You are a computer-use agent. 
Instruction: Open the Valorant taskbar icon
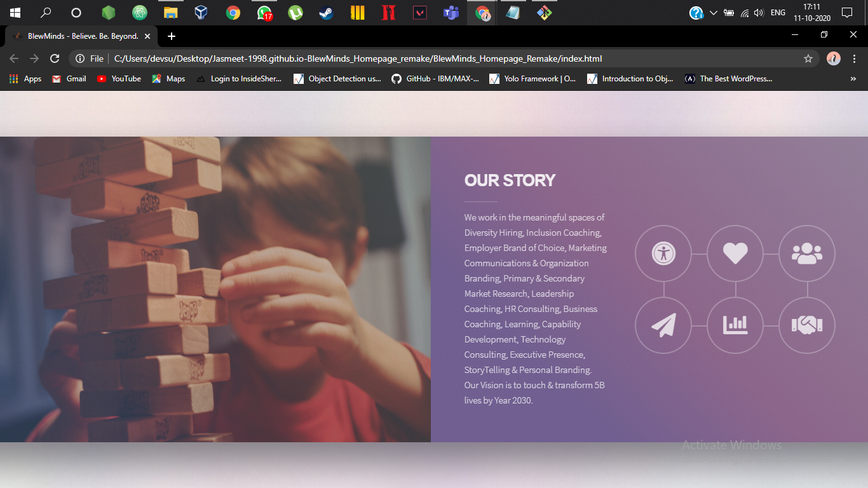[419, 13]
